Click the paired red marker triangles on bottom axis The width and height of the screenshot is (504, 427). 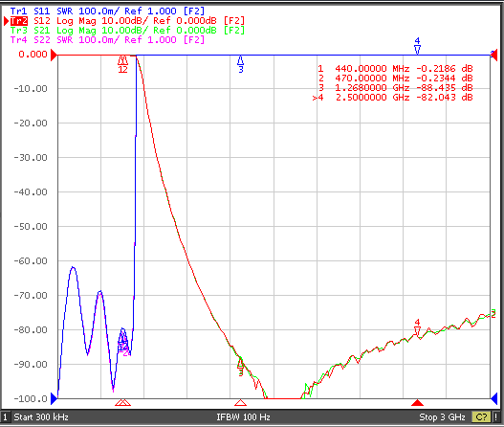(x=122, y=402)
